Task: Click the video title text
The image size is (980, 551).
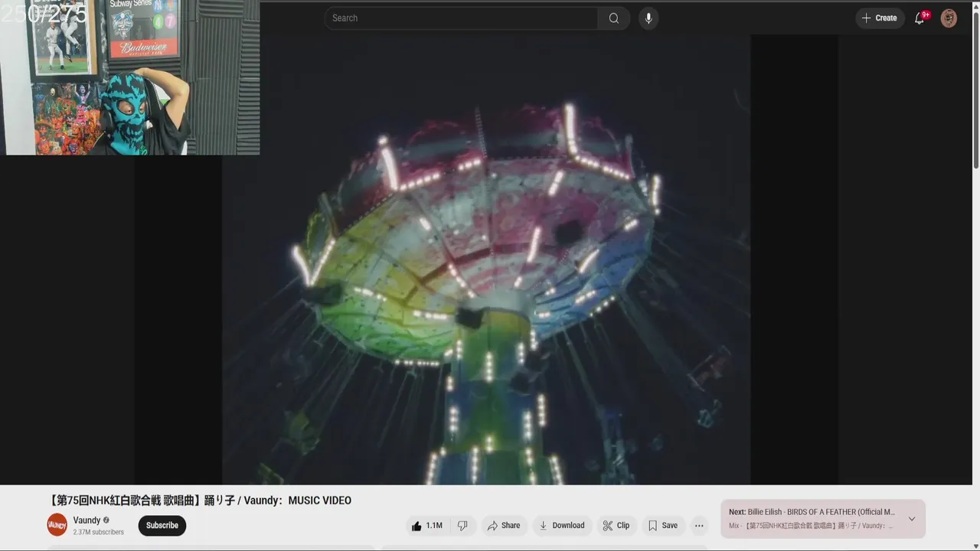Action: [x=199, y=500]
